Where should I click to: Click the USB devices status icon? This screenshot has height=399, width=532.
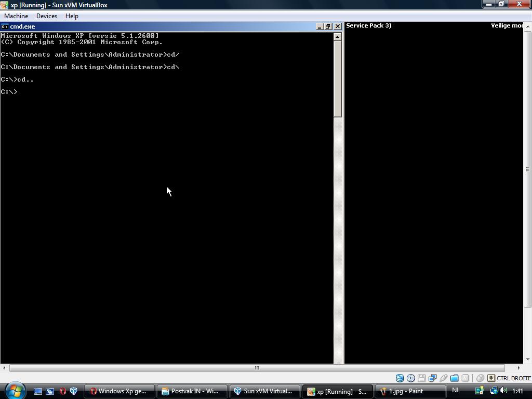tap(443, 378)
